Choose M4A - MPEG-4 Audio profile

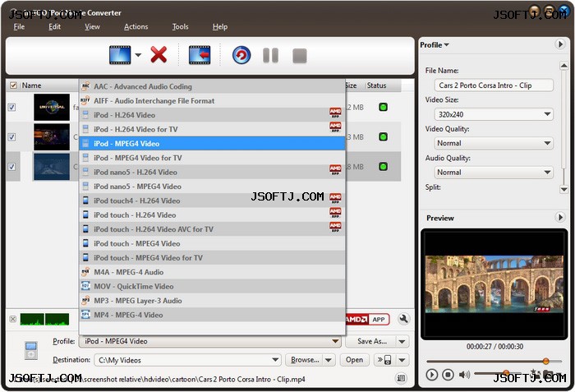coord(212,272)
